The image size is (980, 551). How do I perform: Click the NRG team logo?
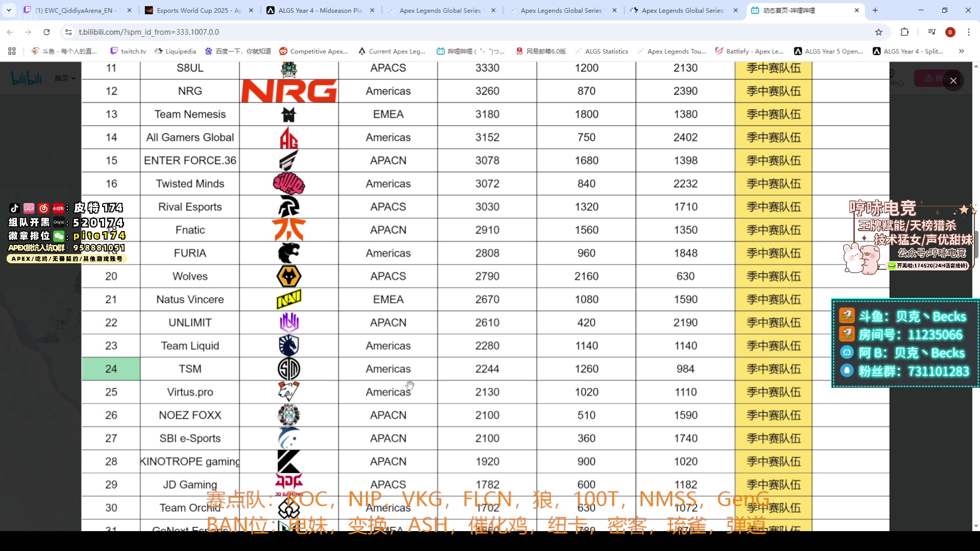tap(289, 91)
